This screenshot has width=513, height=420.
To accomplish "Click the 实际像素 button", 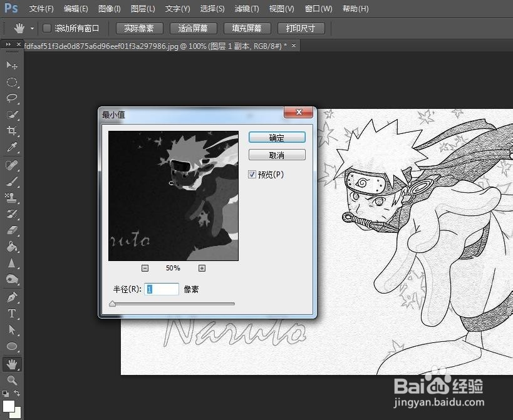I will pos(140,28).
